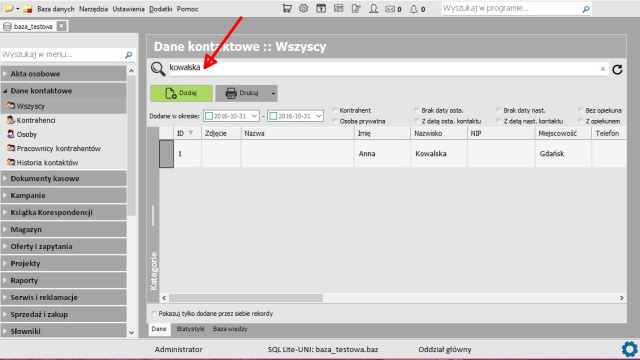Click the window layout icon in top toolbar
This screenshot has width=640, height=360.
pyautogui.click(x=338, y=8)
